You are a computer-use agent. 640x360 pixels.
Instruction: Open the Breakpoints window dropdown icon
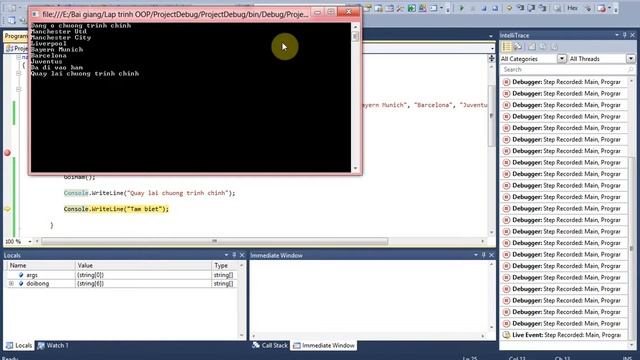coord(610,8)
